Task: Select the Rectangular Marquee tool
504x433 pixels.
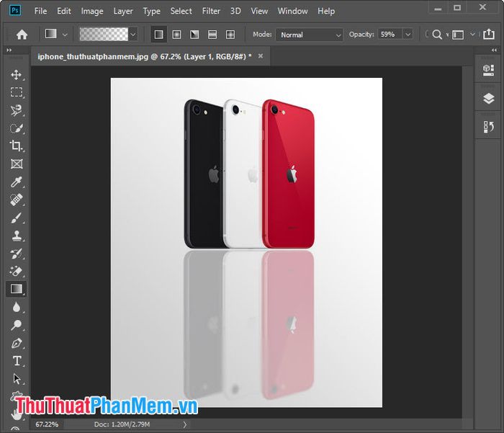Action: point(16,92)
